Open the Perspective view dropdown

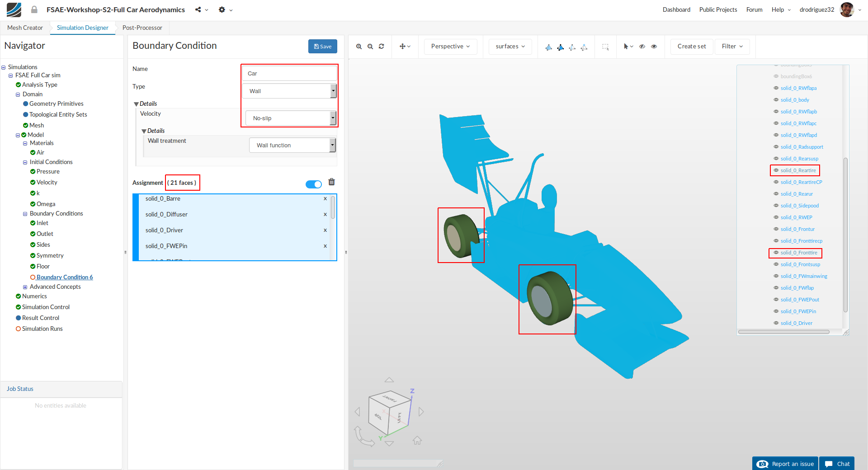click(x=450, y=47)
